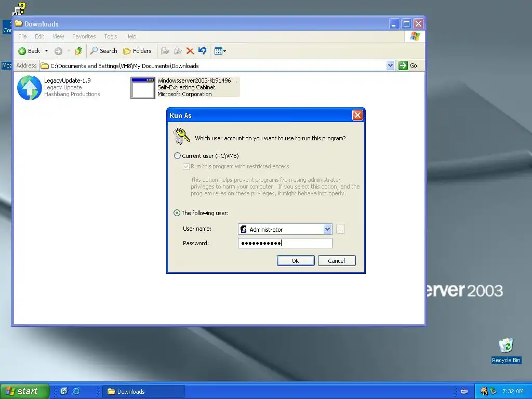Screen dimensions: 532x399
Task: Click the keyboard language bar tray icon
Action: [464, 392]
